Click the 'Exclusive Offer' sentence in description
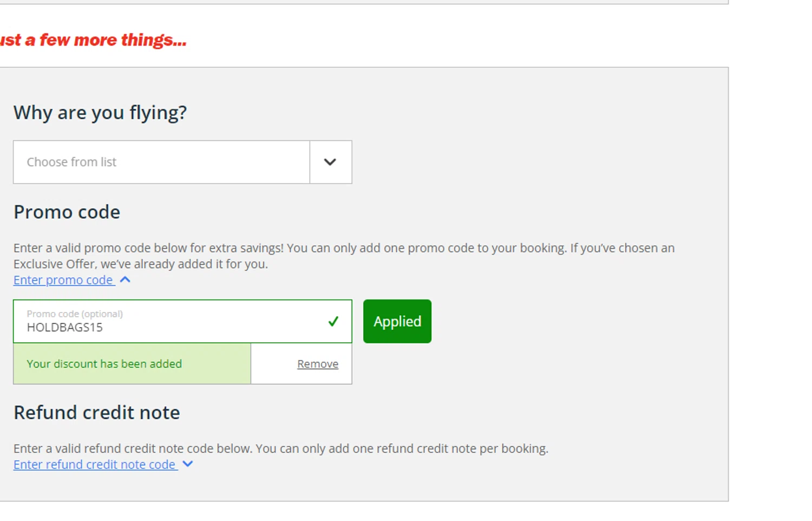 coord(141,264)
